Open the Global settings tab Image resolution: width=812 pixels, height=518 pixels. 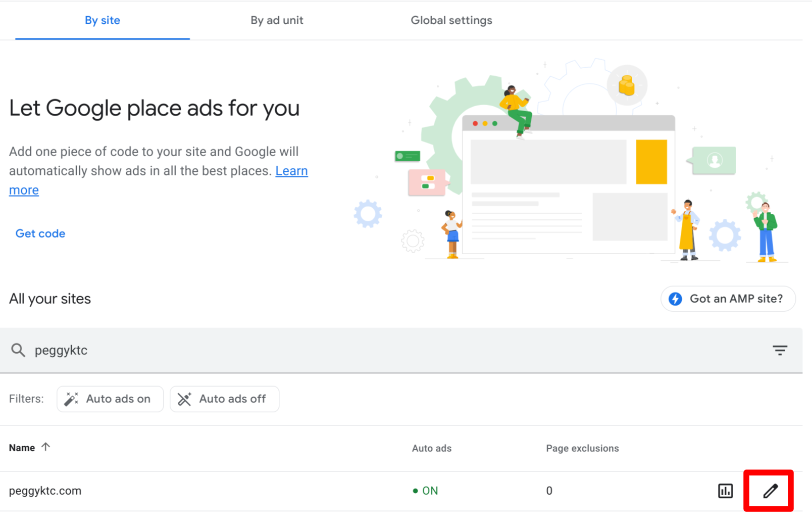pos(451,20)
